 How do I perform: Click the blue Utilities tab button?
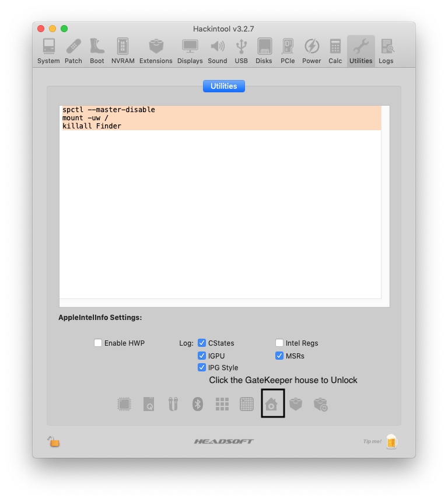(x=224, y=86)
